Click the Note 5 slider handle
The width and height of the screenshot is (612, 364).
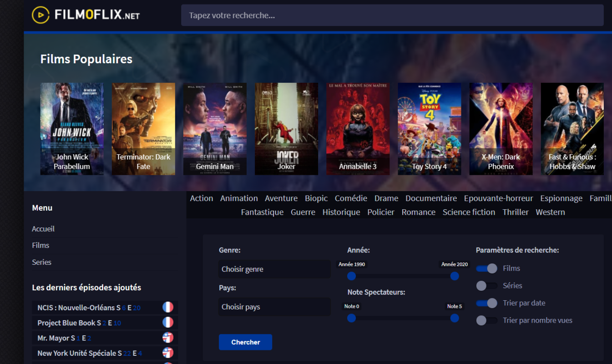[x=455, y=318]
